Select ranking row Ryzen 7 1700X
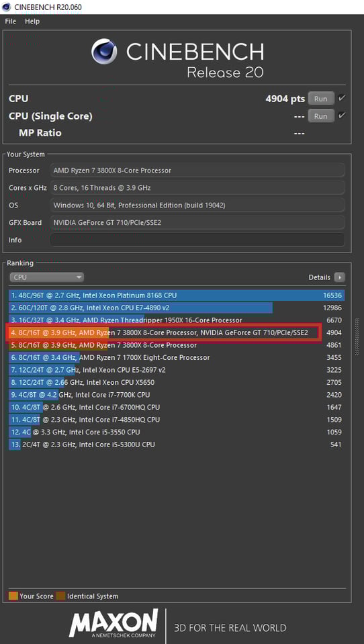 (177, 358)
